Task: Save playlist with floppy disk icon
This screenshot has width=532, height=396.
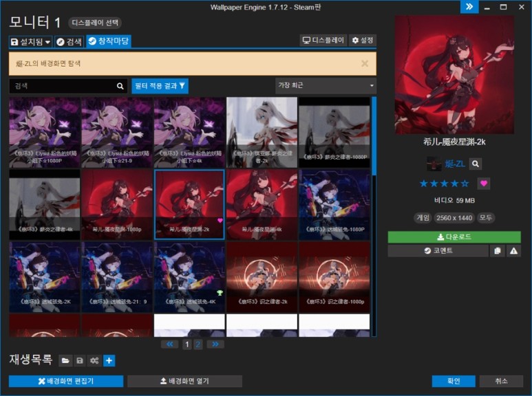Action: (80, 361)
